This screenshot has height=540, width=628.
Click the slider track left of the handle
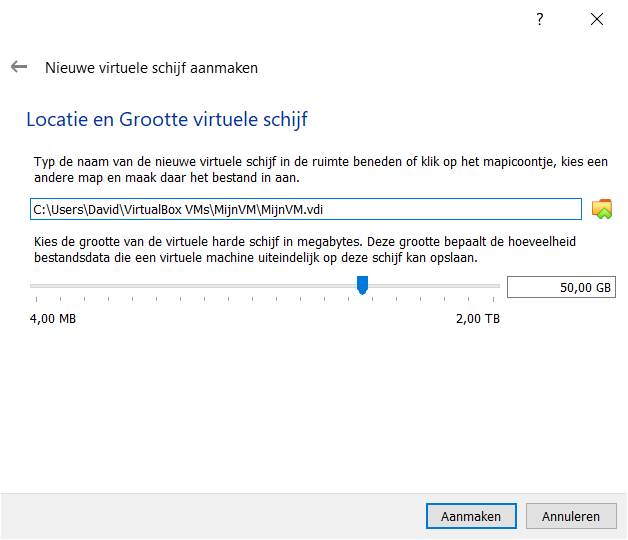click(x=200, y=286)
